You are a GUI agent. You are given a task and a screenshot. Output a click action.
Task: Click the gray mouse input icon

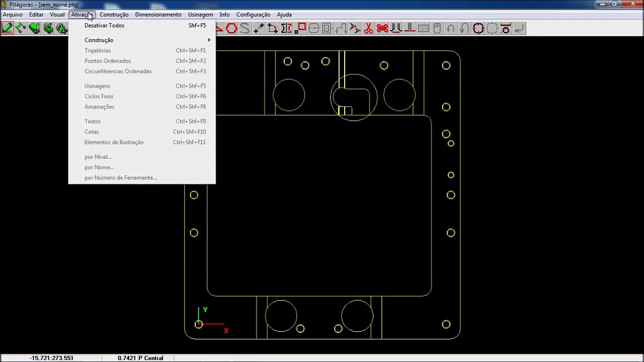click(437, 28)
